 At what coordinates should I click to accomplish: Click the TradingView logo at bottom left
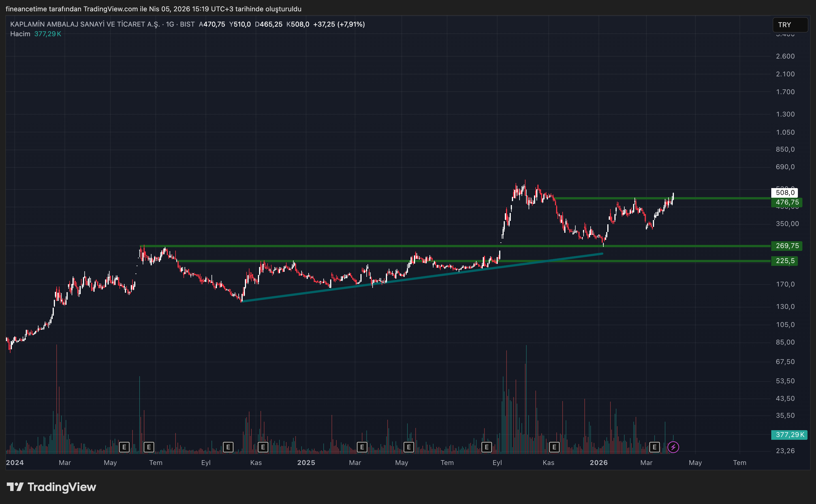51,487
